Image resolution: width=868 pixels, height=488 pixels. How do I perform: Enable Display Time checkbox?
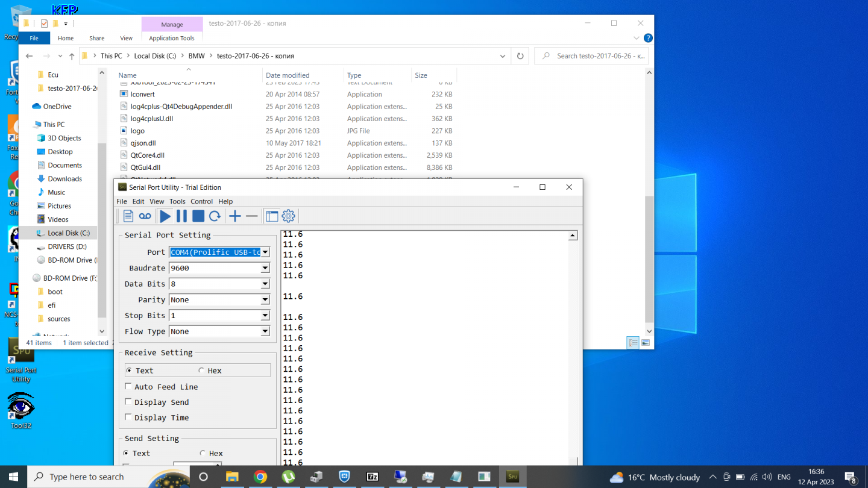click(x=128, y=417)
